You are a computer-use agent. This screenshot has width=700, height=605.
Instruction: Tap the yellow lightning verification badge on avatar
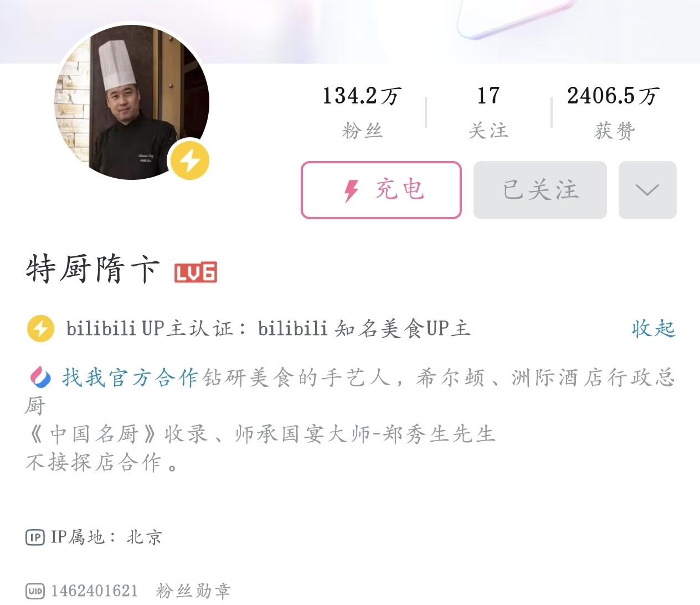pos(189,161)
